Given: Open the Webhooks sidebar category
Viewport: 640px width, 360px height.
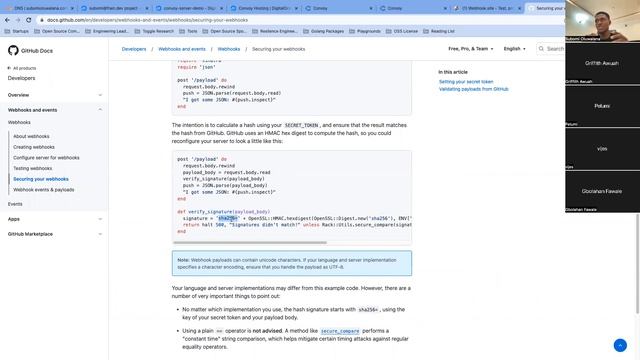Looking at the screenshot, I should point(19,122).
